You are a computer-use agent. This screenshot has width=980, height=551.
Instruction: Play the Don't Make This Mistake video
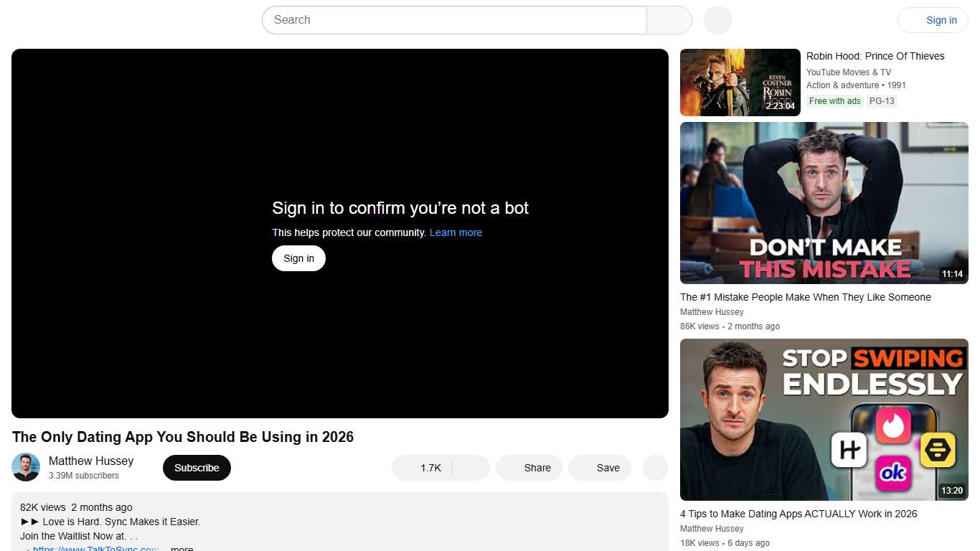point(824,203)
